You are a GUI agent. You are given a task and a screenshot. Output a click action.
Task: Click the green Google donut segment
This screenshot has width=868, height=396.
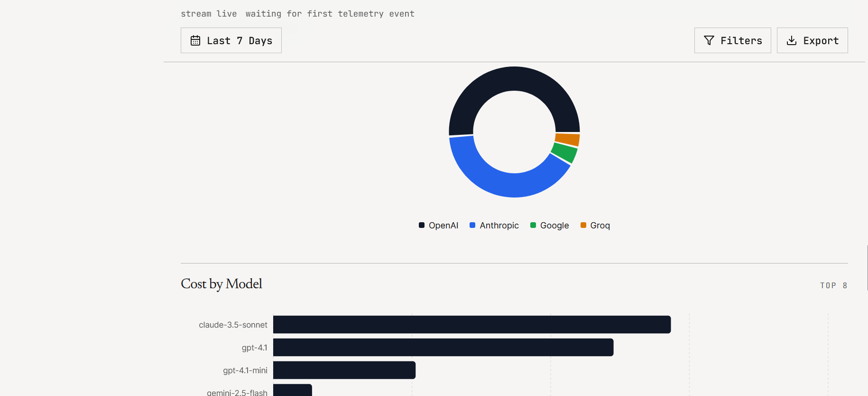564,153
